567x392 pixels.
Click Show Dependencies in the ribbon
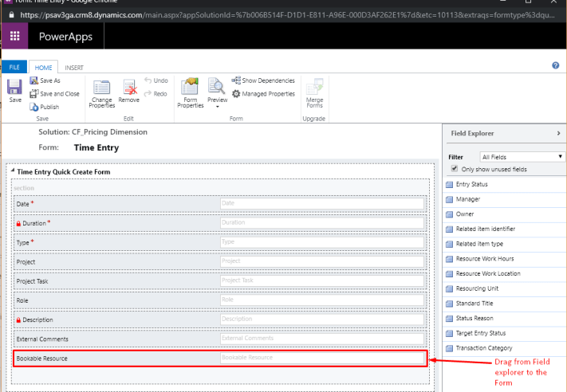coord(263,80)
